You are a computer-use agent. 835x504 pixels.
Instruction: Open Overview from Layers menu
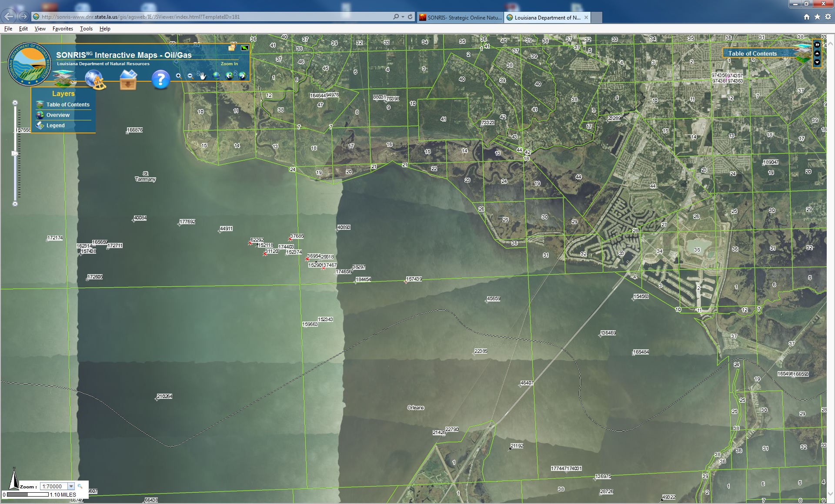(58, 115)
